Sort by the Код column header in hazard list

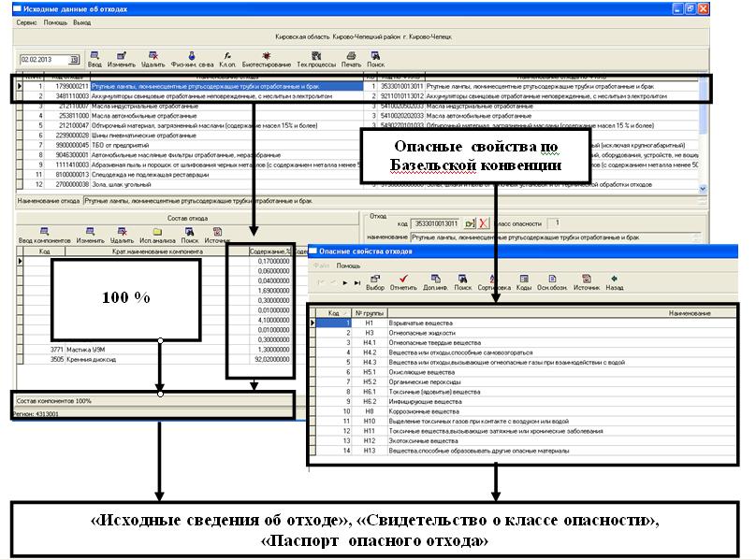coord(333,312)
